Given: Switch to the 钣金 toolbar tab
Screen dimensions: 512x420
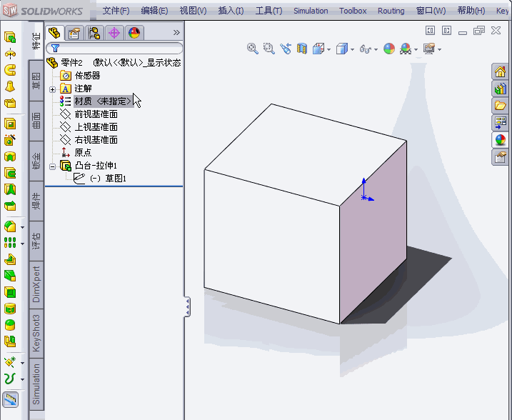Looking at the screenshot, I should [36, 161].
